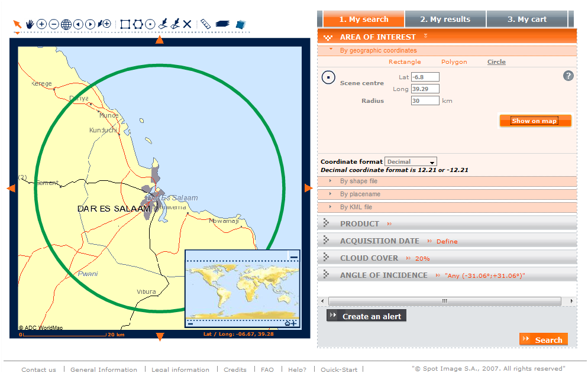Choose the Polygon coordinate mode
The height and width of the screenshot is (373, 588).
point(454,62)
